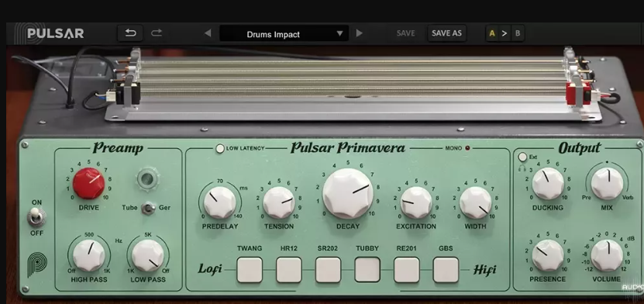Click the red DRIVE knob
Viewport: 644px width, 304px height.
tap(89, 183)
